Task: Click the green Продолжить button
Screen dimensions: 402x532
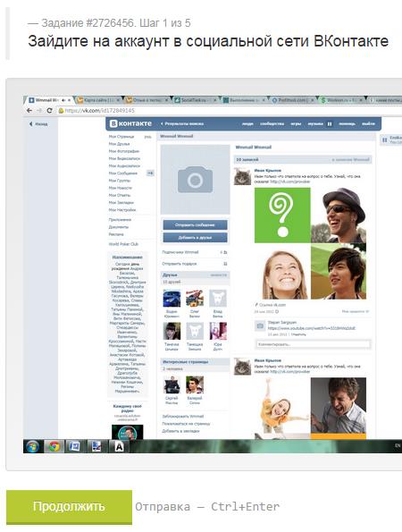Action: point(69,507)
